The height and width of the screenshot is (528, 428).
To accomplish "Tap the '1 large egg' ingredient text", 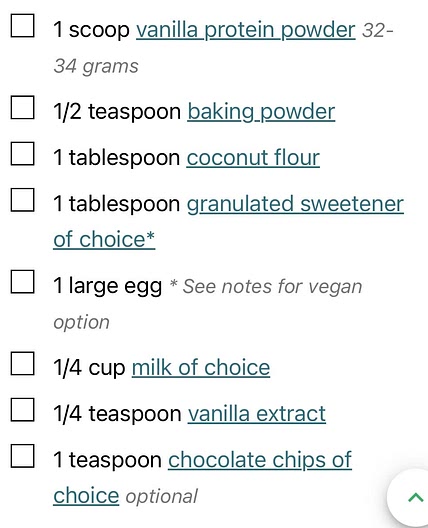I will pos(107,287).
